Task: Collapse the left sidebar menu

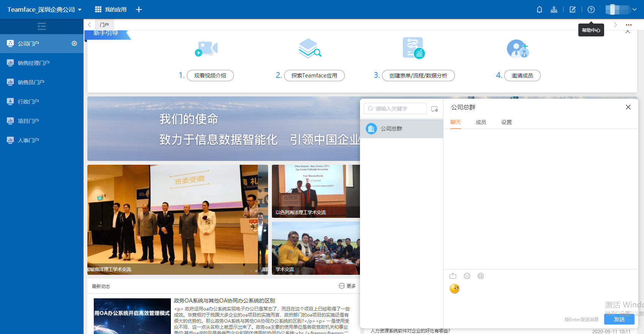Action: [42, 26]
